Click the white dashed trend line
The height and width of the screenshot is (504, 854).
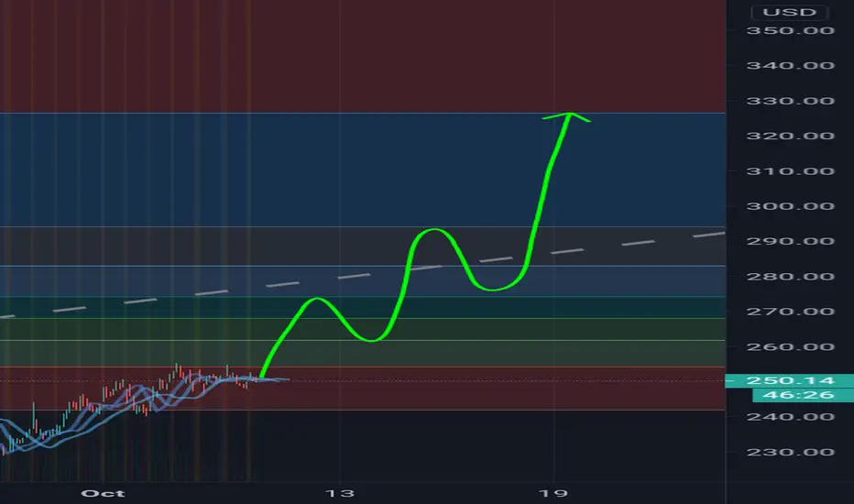click(362, 275)
